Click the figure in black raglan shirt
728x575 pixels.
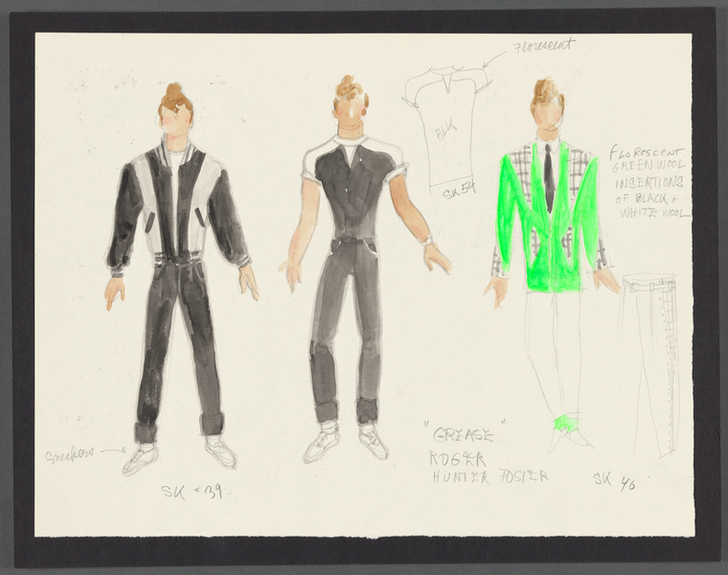[364, 270]
